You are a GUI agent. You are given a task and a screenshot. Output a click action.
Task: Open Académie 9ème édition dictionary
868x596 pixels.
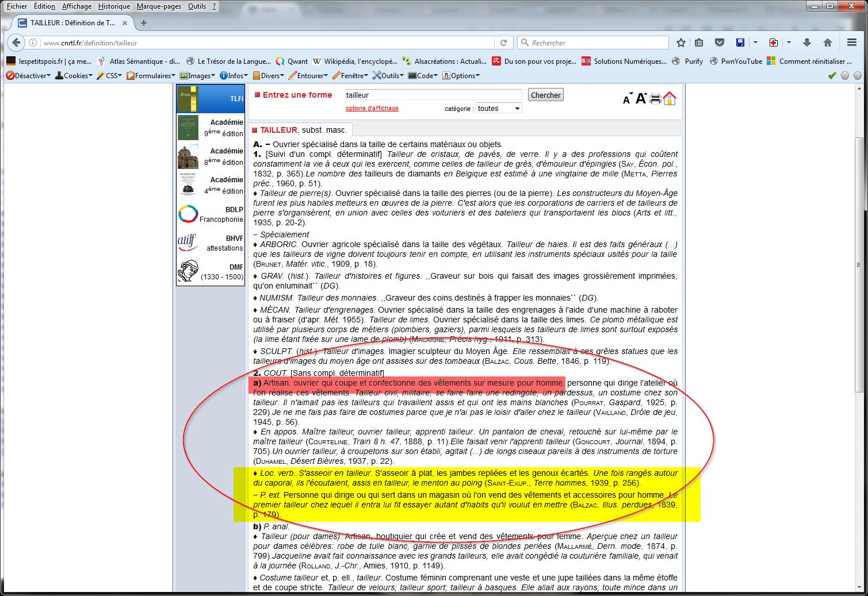pos(211,128)
